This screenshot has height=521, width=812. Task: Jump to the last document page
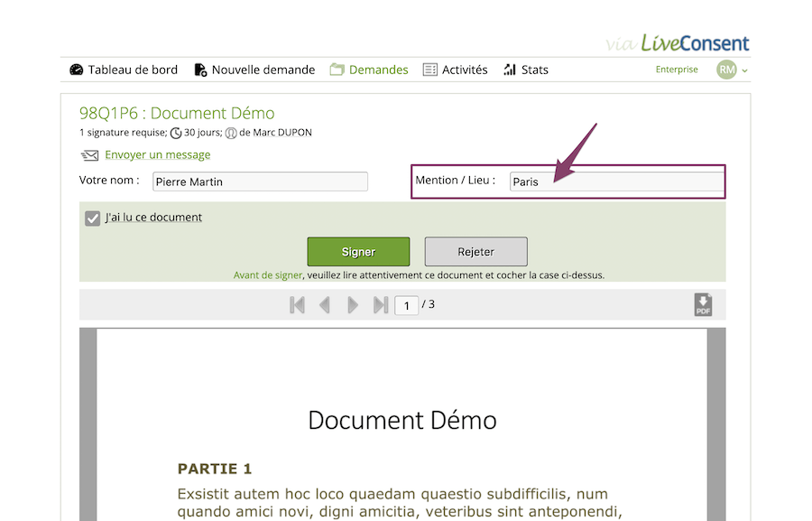click(381, 305)
